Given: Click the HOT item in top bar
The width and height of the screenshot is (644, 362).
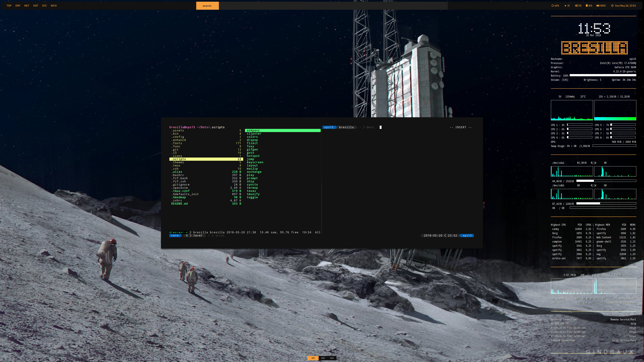Looking at the screenshot, I should [x=36, y=6].
